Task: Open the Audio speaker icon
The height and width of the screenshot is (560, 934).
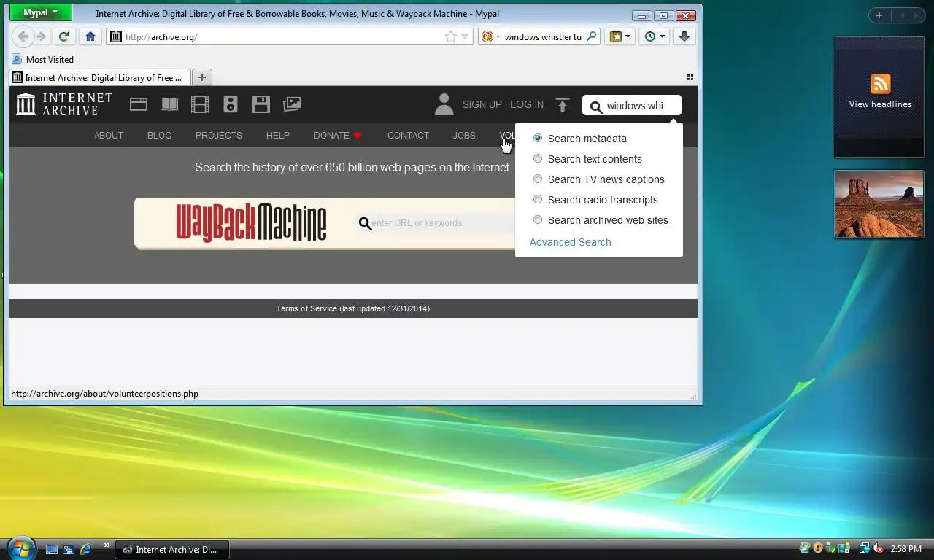Action: click(x=231, y=104)
